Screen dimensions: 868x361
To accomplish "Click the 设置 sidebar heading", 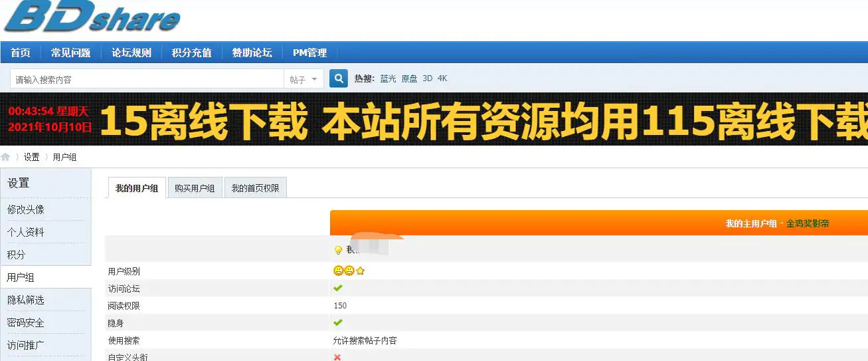I will (x=19, y=183).
